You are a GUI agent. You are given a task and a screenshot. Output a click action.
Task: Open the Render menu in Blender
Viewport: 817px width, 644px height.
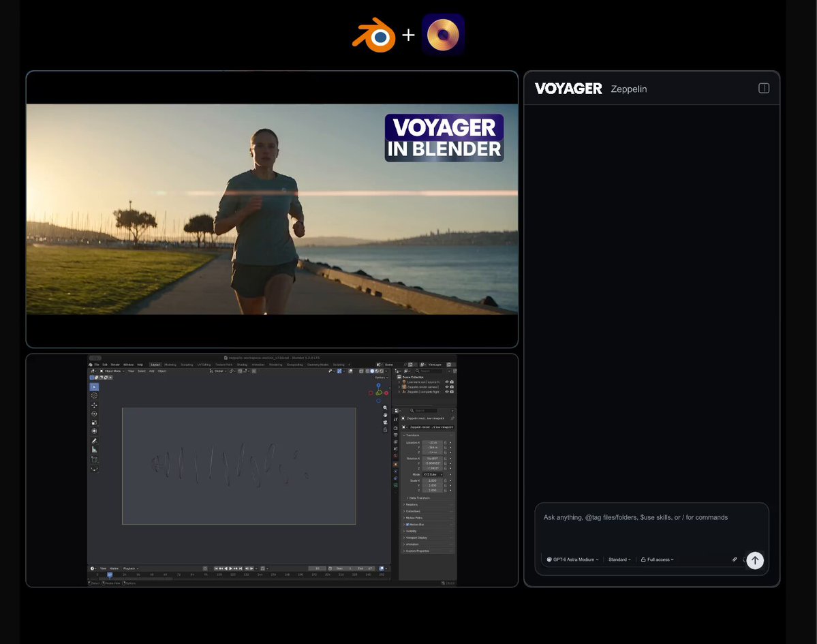tap(115, 365)
